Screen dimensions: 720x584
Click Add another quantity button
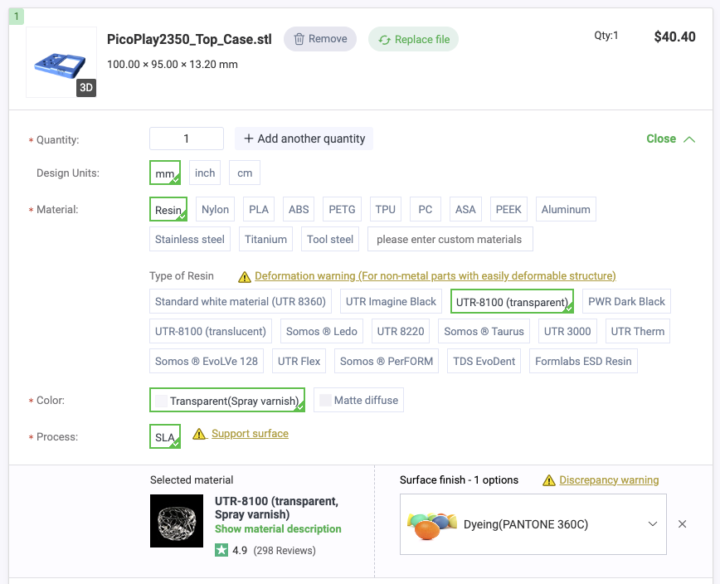(x=304, y=139)
